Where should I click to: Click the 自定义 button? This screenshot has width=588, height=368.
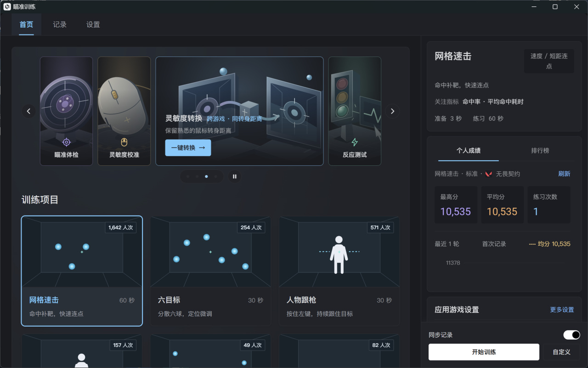(x=561, y=352)
